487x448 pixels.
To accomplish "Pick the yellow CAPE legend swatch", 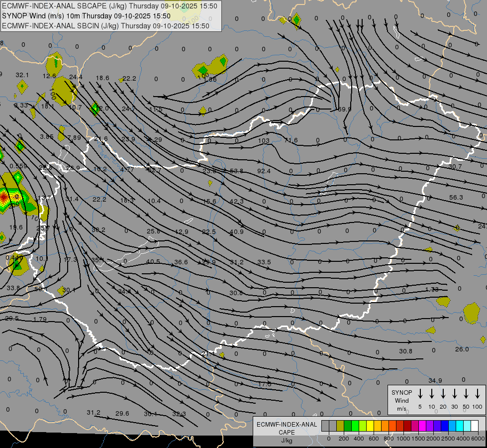I will (370, 426).
